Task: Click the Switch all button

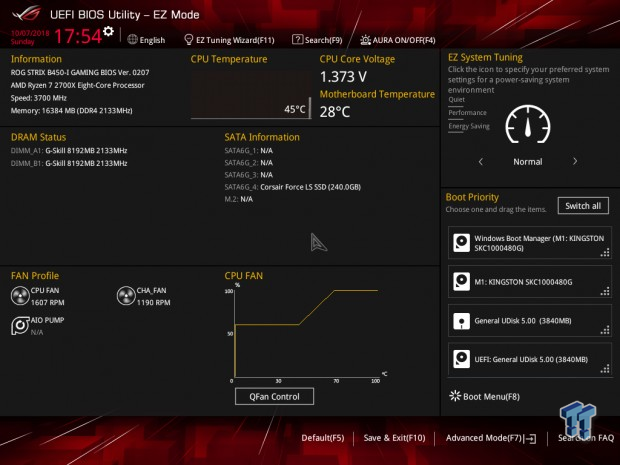Action: (583, 206)
